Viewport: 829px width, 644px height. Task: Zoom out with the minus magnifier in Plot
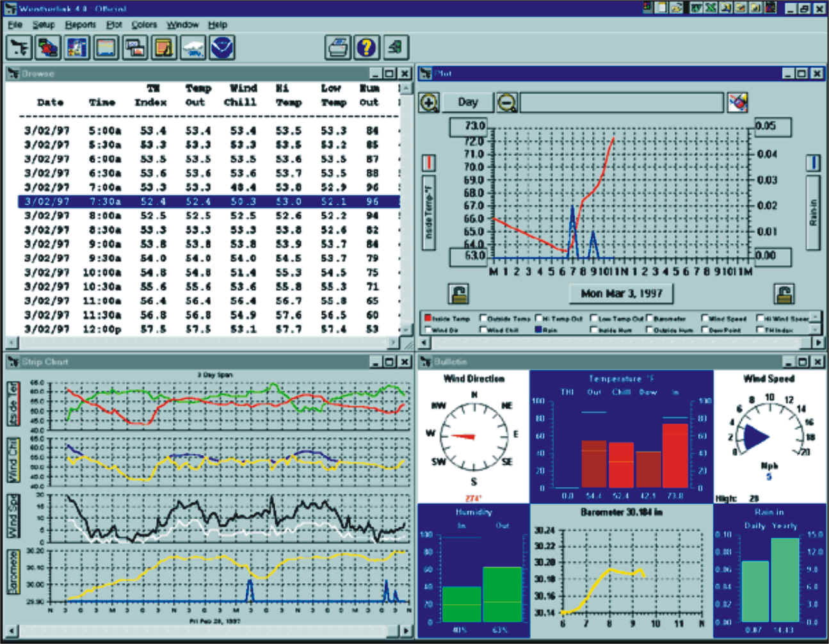pos(507,102)
